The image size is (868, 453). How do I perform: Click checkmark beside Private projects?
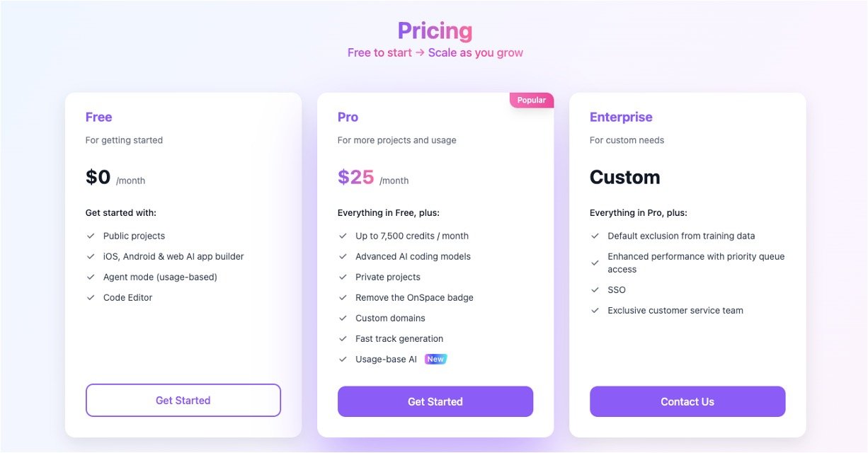[x=343, y=277]
